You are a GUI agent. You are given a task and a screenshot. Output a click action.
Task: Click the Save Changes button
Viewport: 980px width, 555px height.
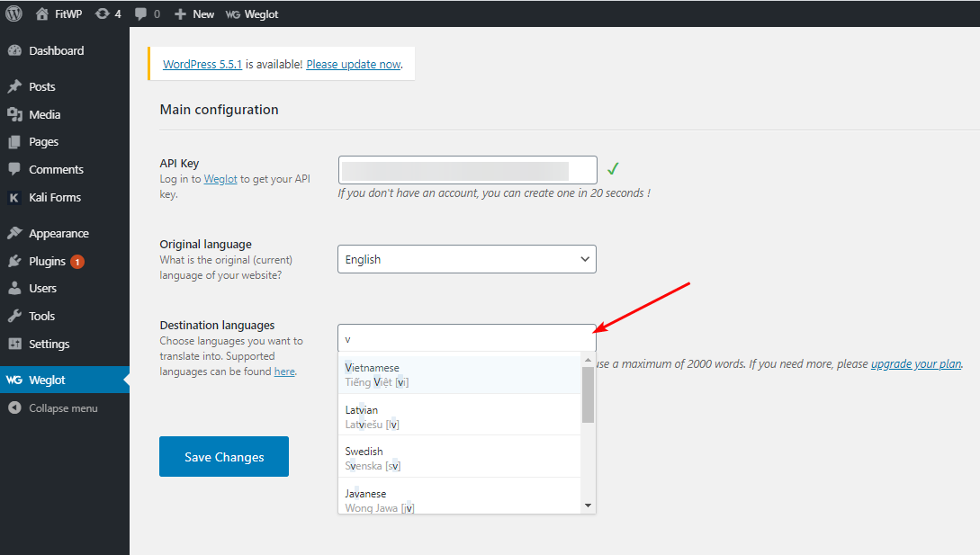click(x=223, y=456)
